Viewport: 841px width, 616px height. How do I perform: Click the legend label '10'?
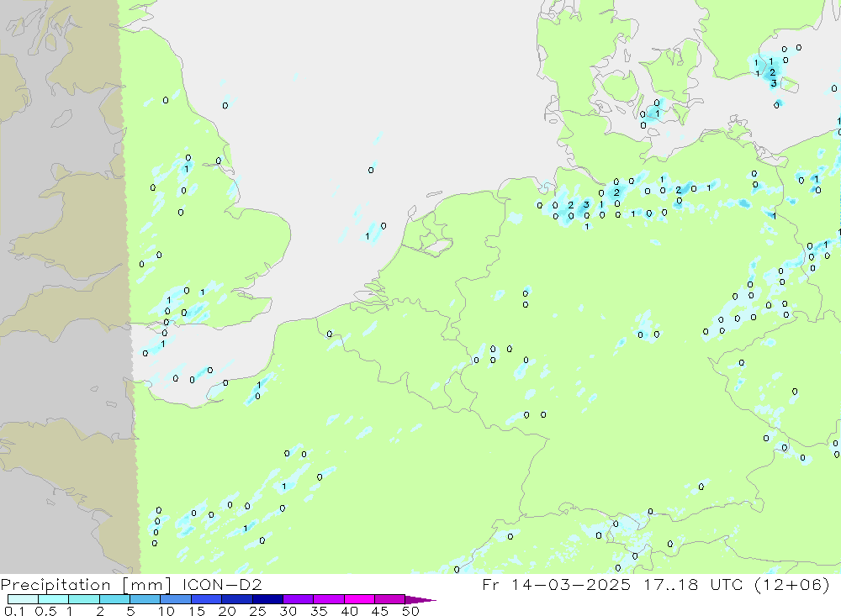167,611
